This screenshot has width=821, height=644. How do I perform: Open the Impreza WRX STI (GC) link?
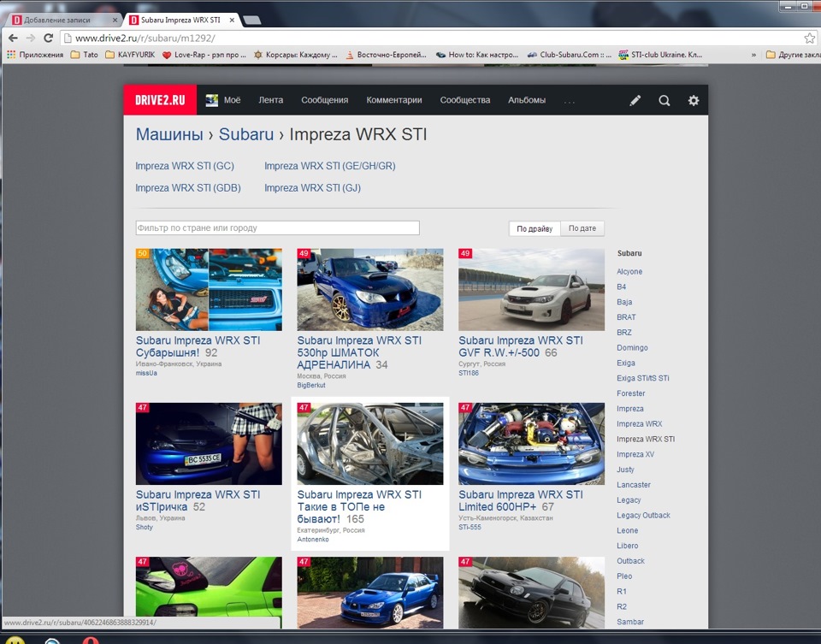(185, 166)
